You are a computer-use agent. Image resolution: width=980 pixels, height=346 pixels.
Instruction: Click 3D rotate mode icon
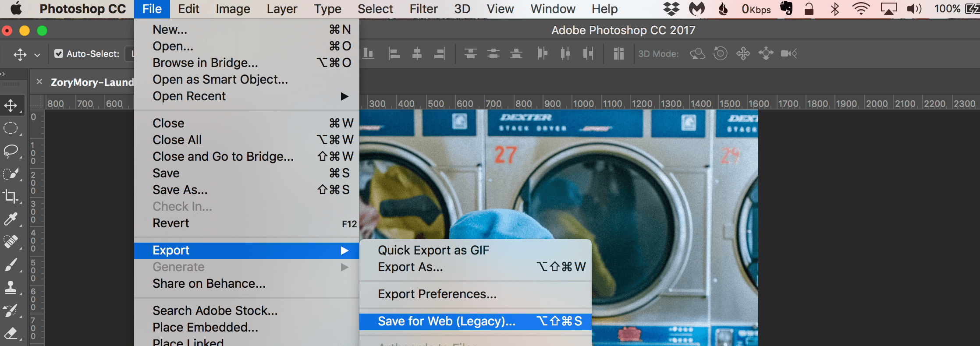pos(697,53)
